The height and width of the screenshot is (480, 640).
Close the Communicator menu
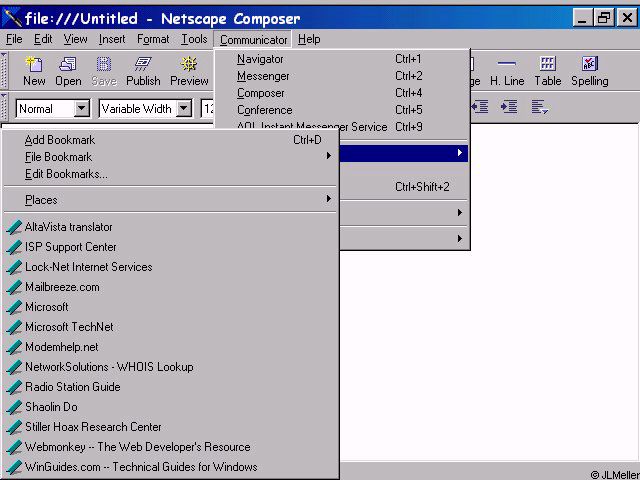coord(253,40)
